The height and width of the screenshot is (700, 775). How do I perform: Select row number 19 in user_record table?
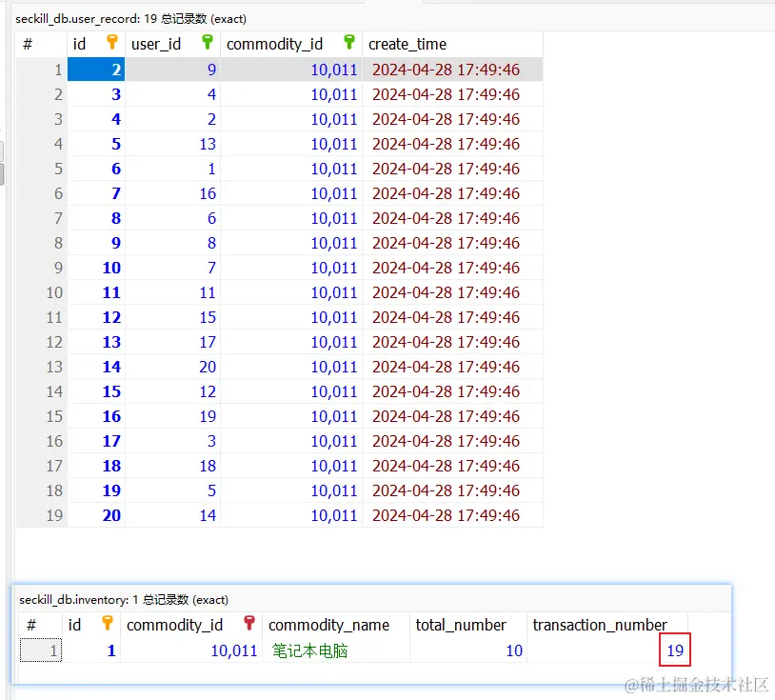42,515
